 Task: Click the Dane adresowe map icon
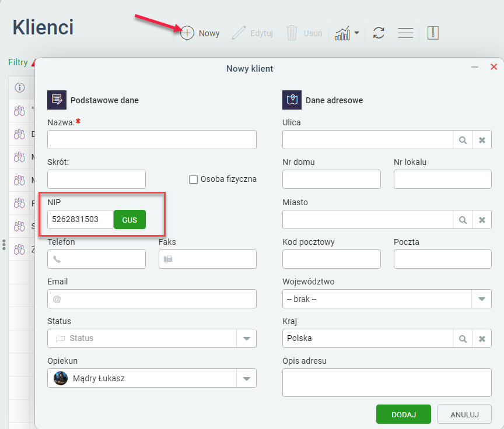(292, 100)
